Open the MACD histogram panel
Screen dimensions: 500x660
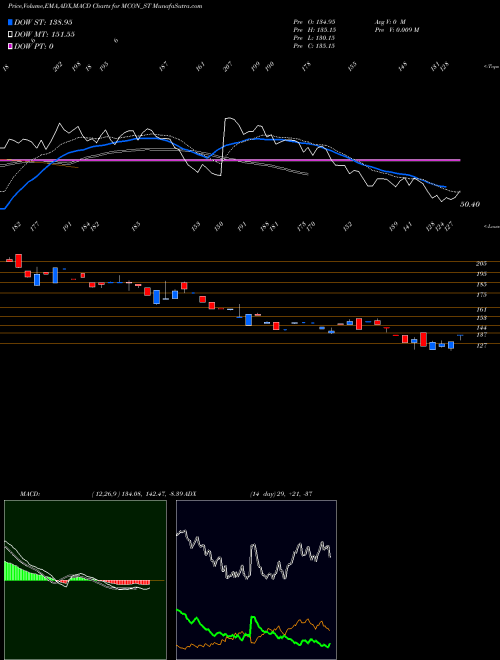pos(85,580)
